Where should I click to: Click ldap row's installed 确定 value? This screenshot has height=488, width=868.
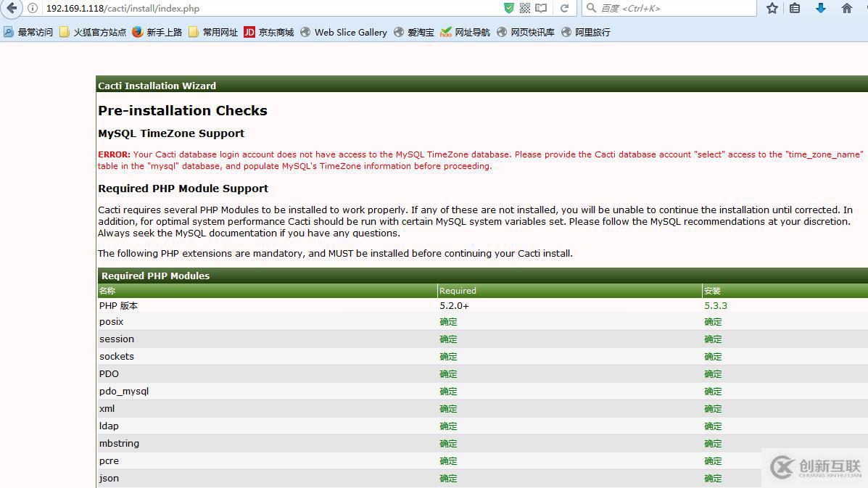[713, 426]
